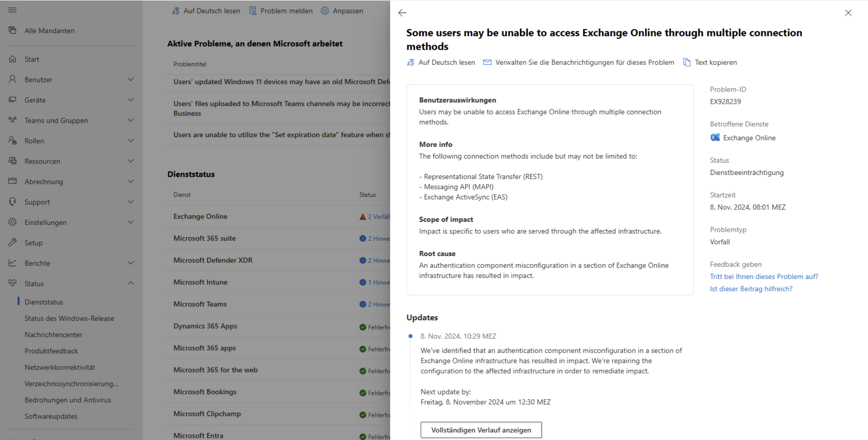Click Vollständigen Verlauf anzeigen button
The height and width of the screenshot is (440, 868).
[481, 430]
